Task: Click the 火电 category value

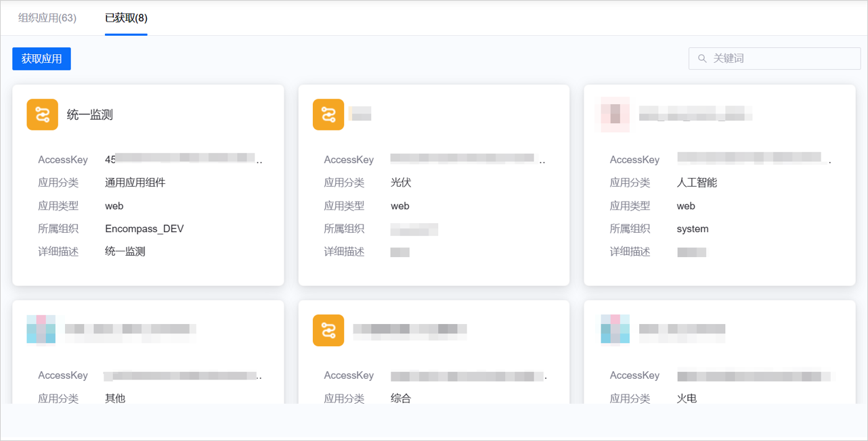Action: click(x=687, y=398)
